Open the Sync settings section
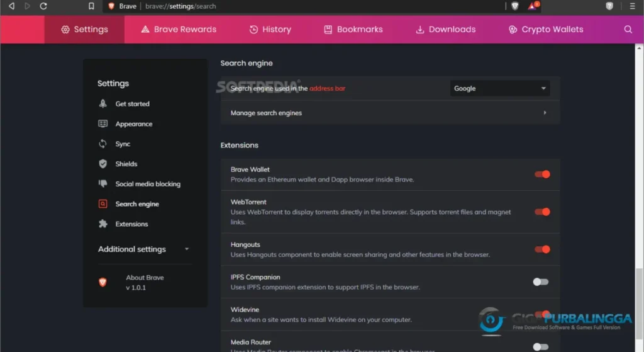Viewport: 644px width, 352px height. coord(123,144)
